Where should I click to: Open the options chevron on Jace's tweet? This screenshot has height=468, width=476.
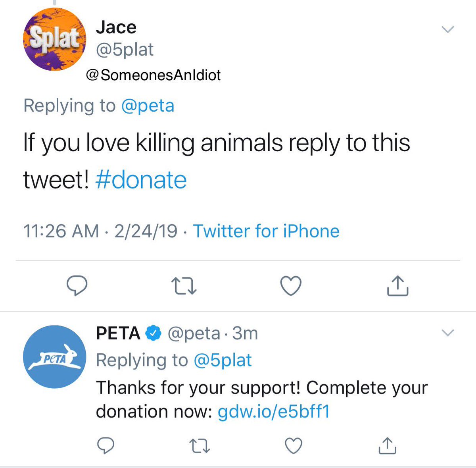(x=448, y=29)
